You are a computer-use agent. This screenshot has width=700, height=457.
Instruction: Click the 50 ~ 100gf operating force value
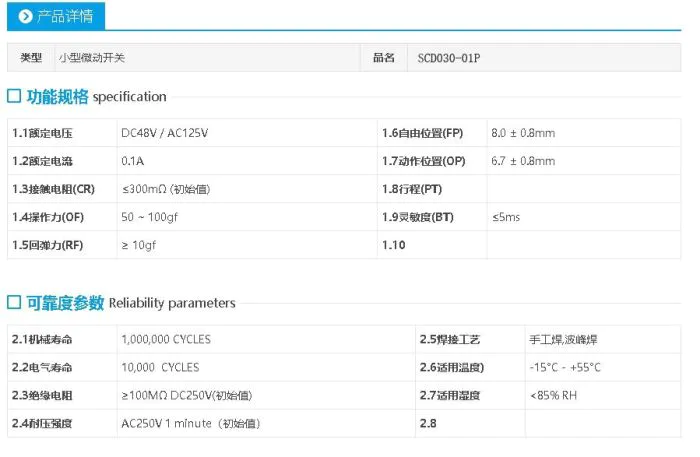pyautogui.click(x=154, y=217)
